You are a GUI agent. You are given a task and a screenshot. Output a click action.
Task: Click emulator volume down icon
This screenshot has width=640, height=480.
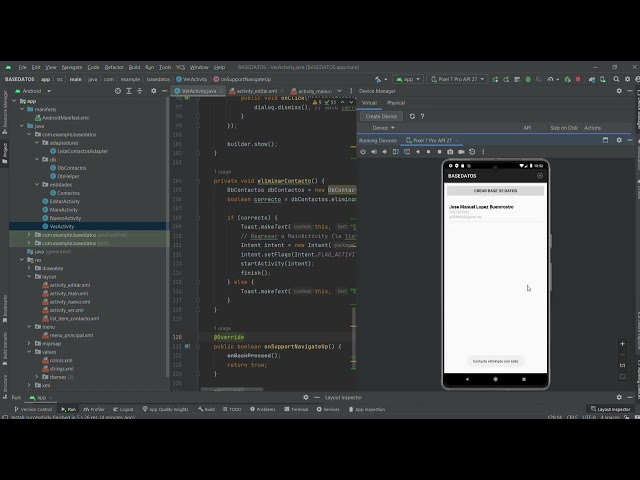[x=384, y=151]
